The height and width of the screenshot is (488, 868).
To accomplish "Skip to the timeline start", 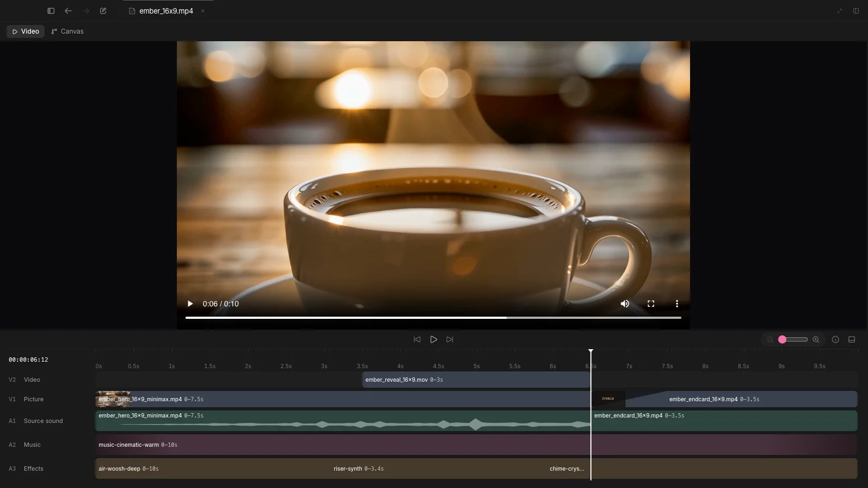I will coord(417,339).
